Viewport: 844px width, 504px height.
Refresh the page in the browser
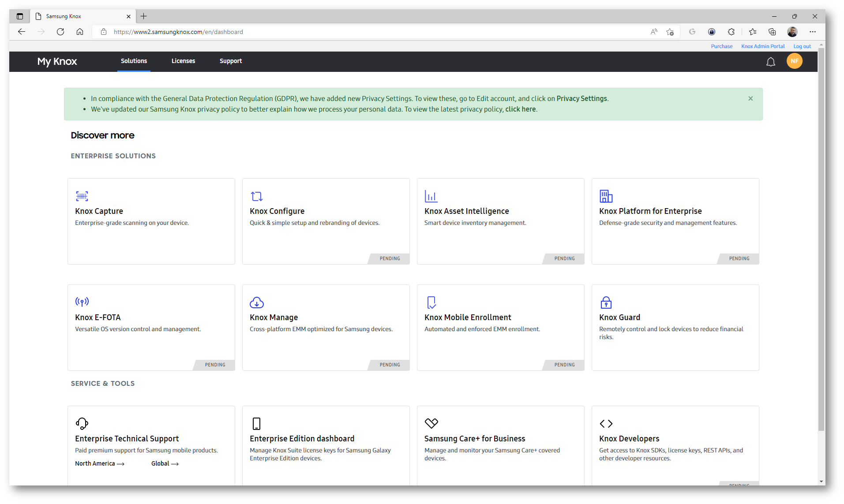pos(60,32)
